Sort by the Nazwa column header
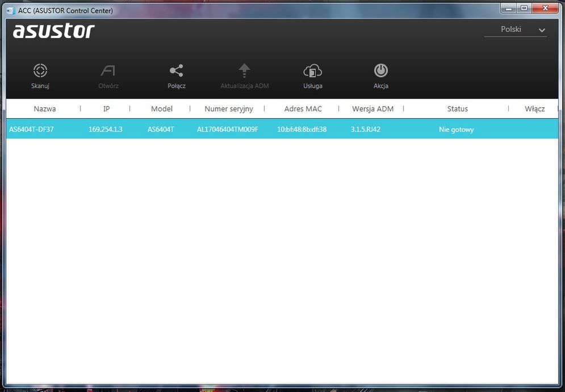The height and width of the screenshot is (392, 565). pos(45,109)
